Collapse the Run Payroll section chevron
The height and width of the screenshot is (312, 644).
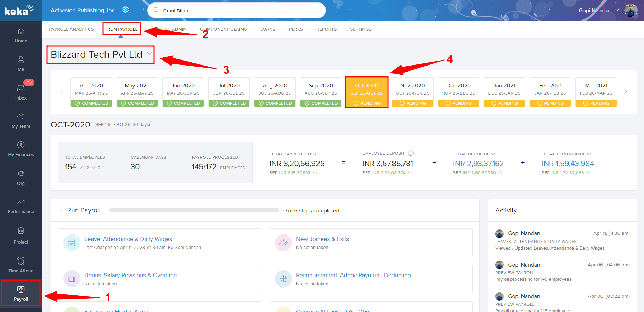[61, 210]
